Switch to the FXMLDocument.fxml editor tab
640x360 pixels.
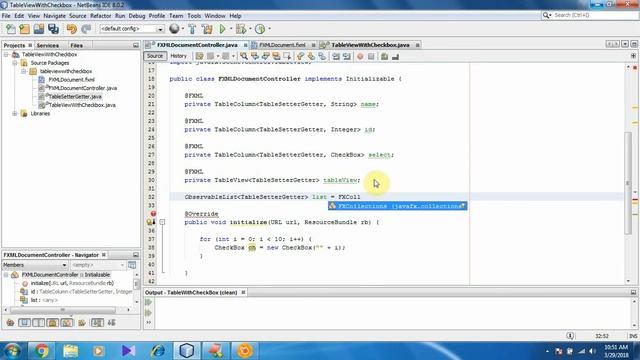click(x=282, y=45)
